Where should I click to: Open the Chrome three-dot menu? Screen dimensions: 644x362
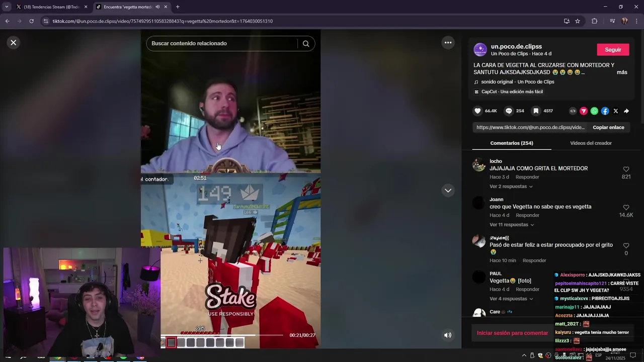pyautogui.click(x=637, y=21)
